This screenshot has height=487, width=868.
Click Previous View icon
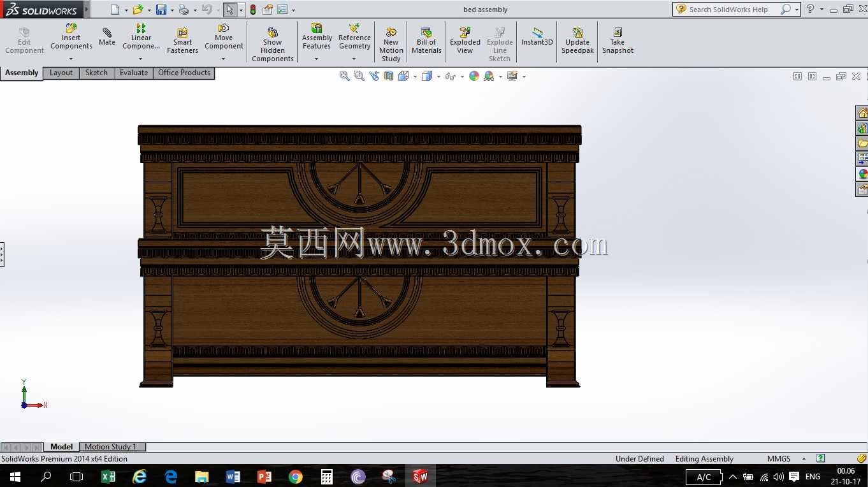point(373,76)
